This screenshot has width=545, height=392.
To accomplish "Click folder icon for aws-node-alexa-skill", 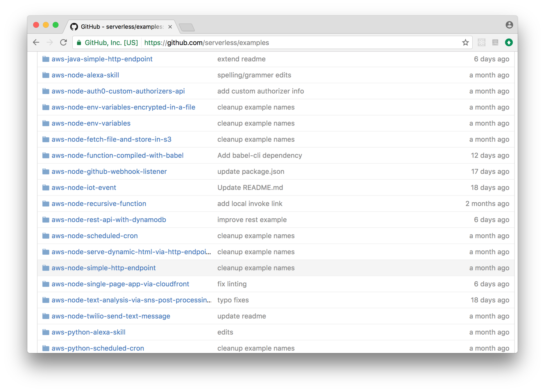I will tap(46, 75).
